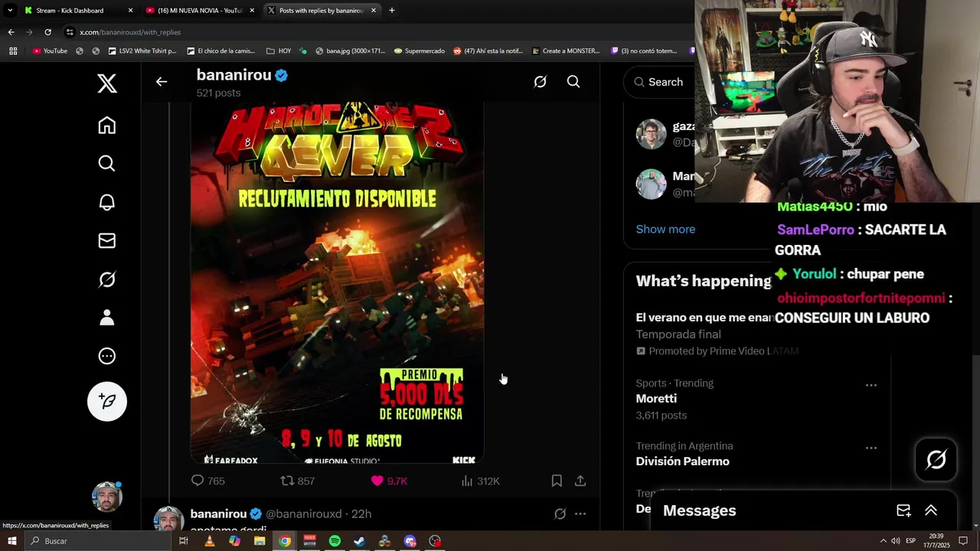The width and height of the screenshot is (980, 551).
Task: Start a new message in Messages drawer
Action: tap(903, 510)
